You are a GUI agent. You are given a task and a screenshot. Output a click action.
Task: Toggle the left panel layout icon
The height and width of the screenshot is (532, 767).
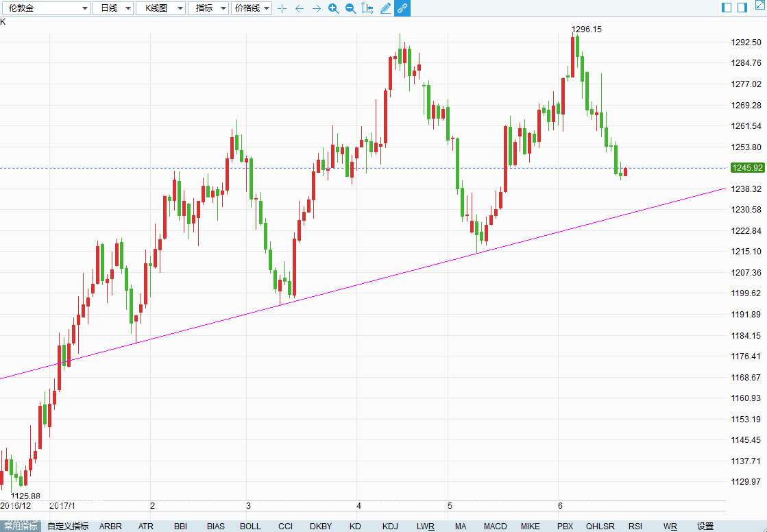(x=727, y=8)
